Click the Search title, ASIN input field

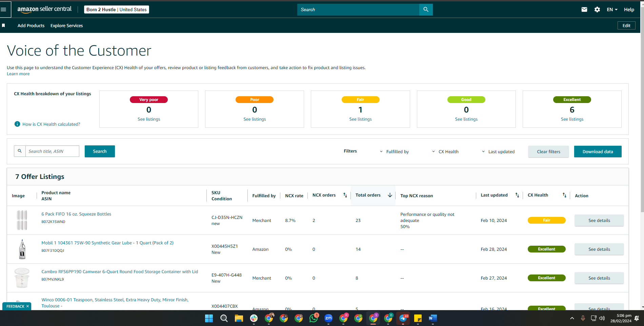(52, 151)
